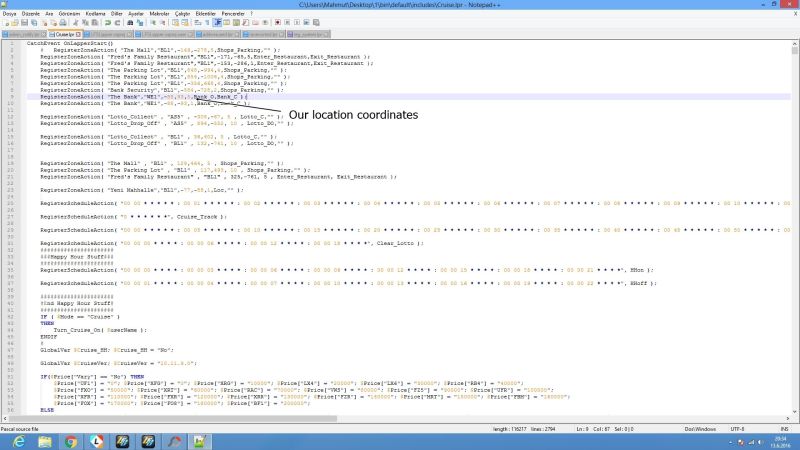Open a file using the toolbar icon
This screenshot has width=800, height=450.
click(x=15, y=22)
